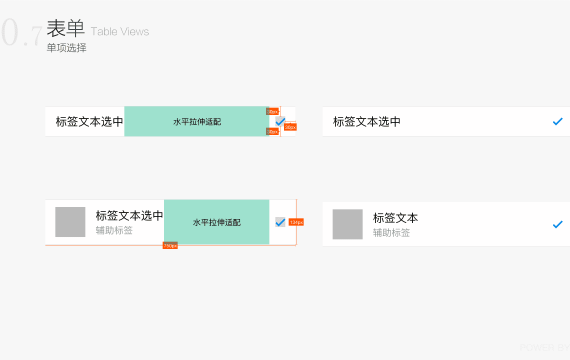Click green 水平拉伸适配 block in top row
This screenshot has width=570, height=360.
tap(197, 121)
